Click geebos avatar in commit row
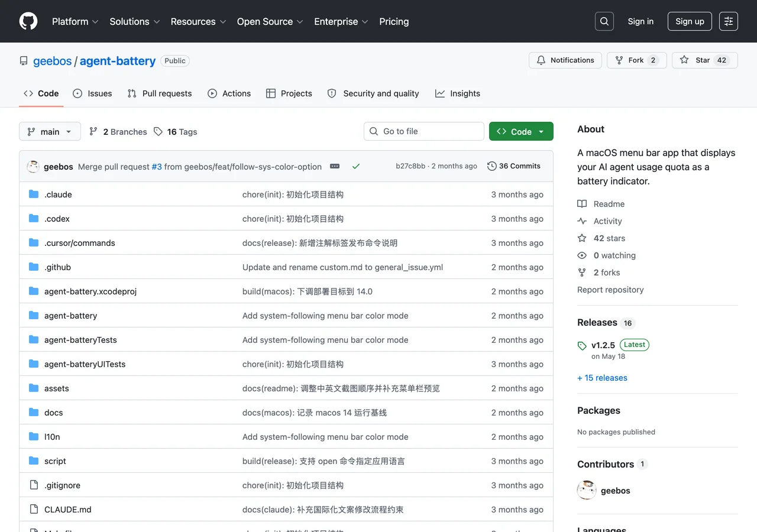This screenshot has height=532, width=757. (33, 167)
